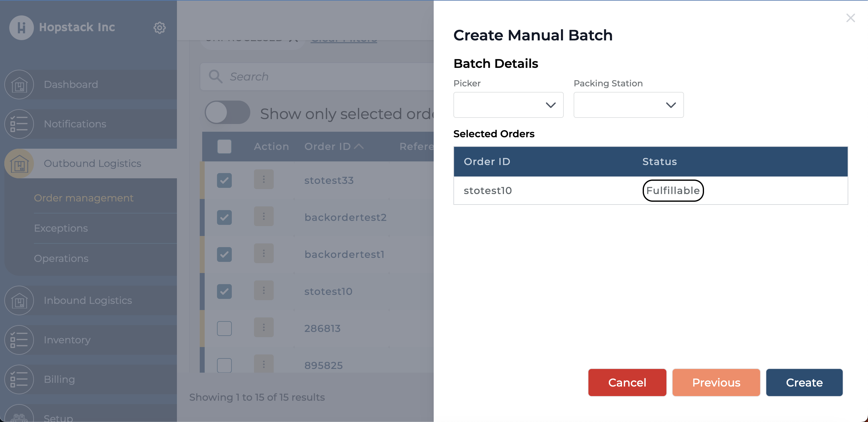Check the stotest33 order checkbox

pos(225,180)
